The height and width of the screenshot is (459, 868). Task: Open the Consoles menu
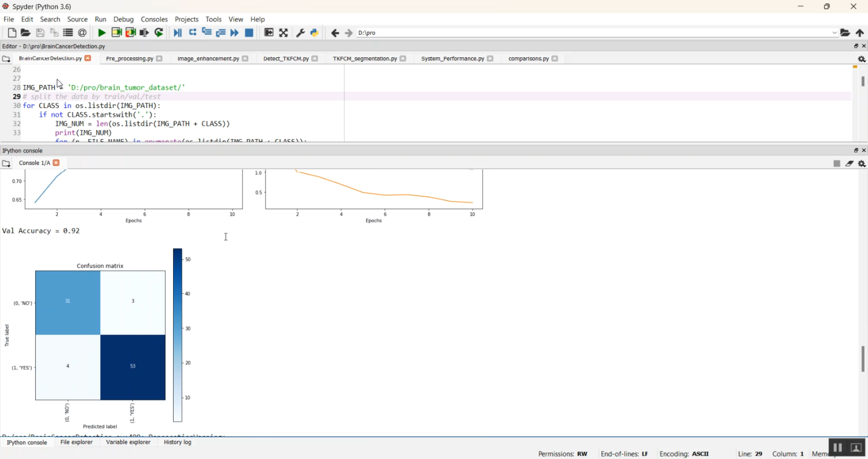(x=154, y=19)
